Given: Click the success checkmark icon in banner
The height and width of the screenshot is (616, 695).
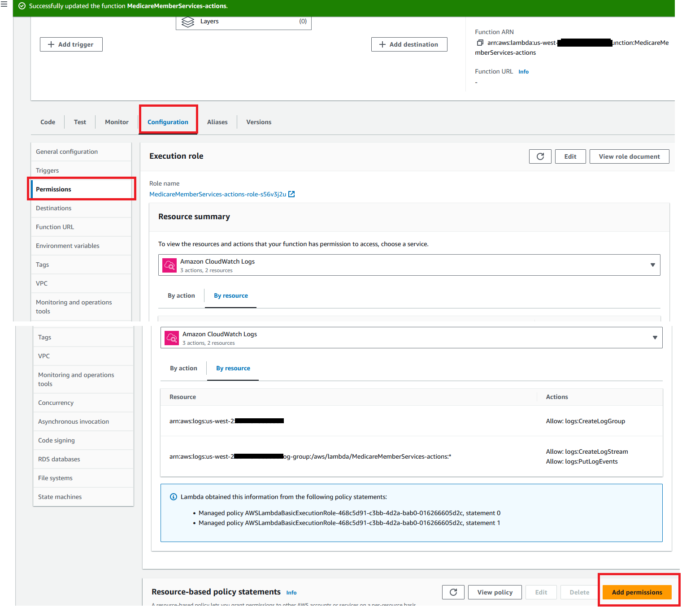Looking at the screenshot, I should pyautogui.click(x=22, y=6).
